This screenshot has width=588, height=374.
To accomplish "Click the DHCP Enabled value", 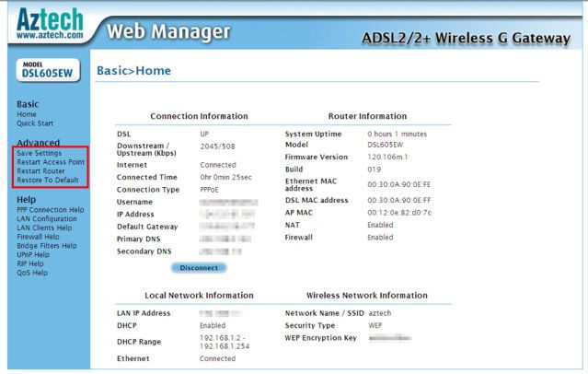I will [x=213, y=325].
